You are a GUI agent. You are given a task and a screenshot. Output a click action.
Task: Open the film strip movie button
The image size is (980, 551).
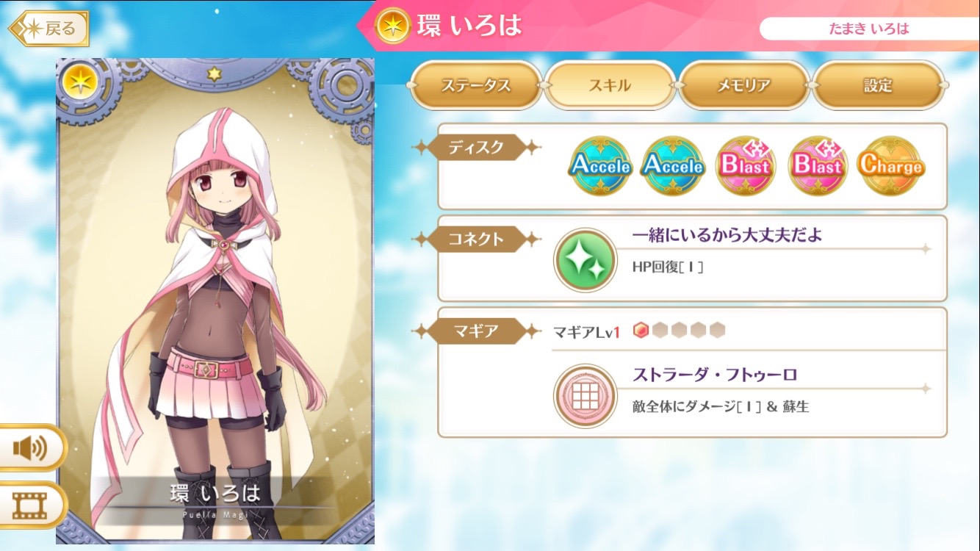click(x=31, y=505)
